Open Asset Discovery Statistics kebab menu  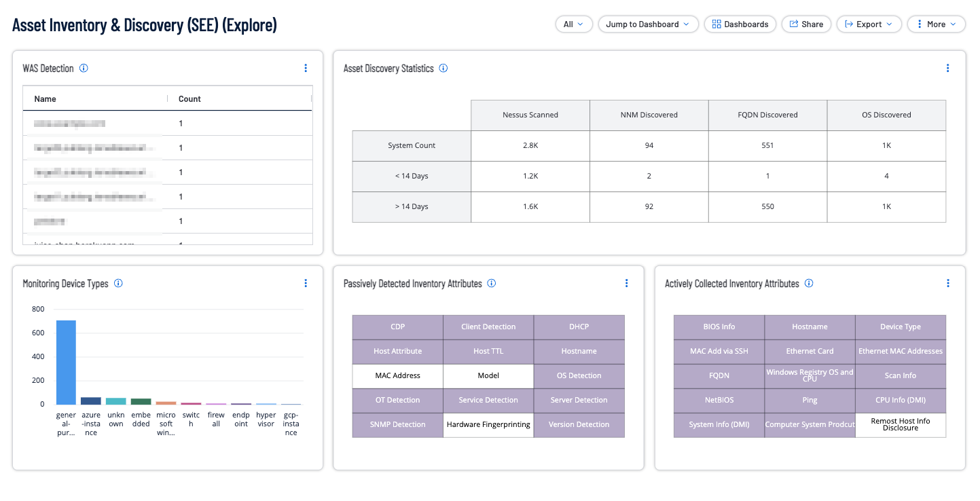click(x=948, y=68)
